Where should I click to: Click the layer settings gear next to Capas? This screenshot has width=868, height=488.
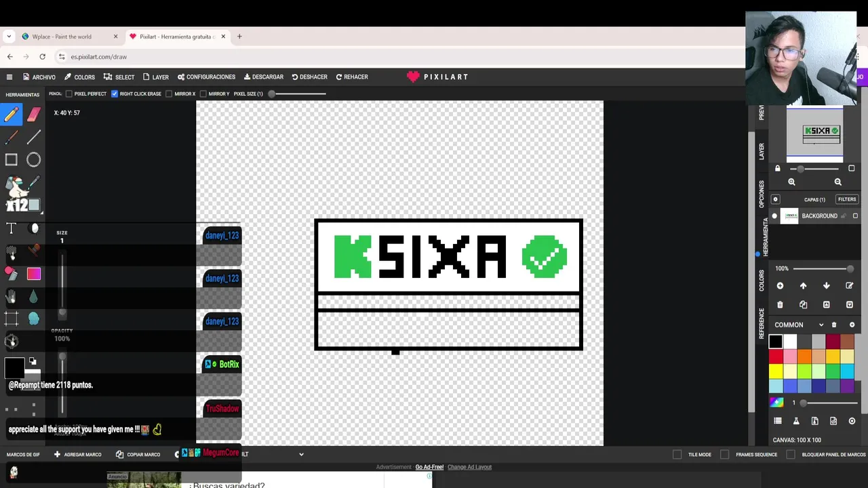point(776,199)
